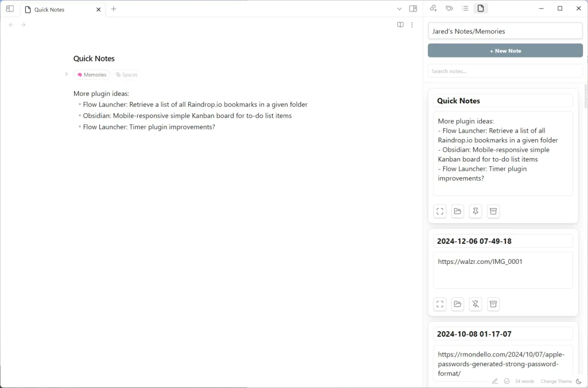This screenshot has width=588, height=388.
Task: Switch to reading view book icon
Action: pyautogui.click(x=400, y=25)
